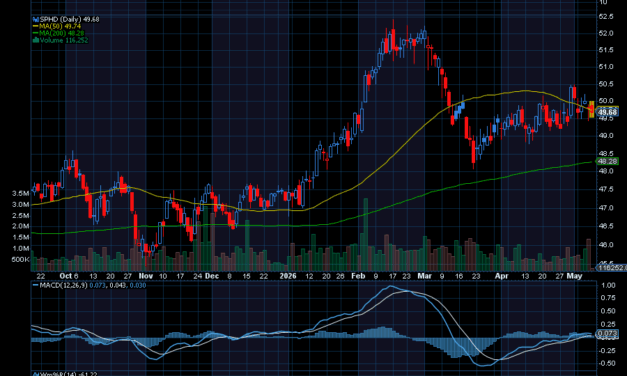Click the green 48.28 MA(200) price tag

click(607, 161)
